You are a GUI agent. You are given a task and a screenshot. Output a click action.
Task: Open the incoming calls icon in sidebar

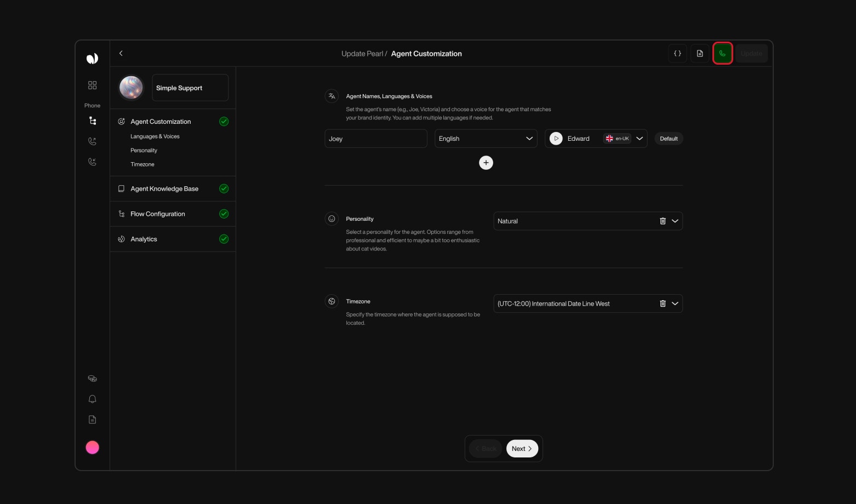(x=92, y=162)
